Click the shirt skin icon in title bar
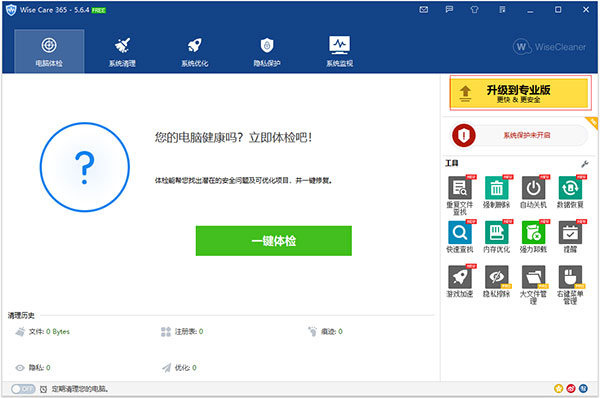The width and height of the screenshot is (600, 398). click(x=474, y=10)
